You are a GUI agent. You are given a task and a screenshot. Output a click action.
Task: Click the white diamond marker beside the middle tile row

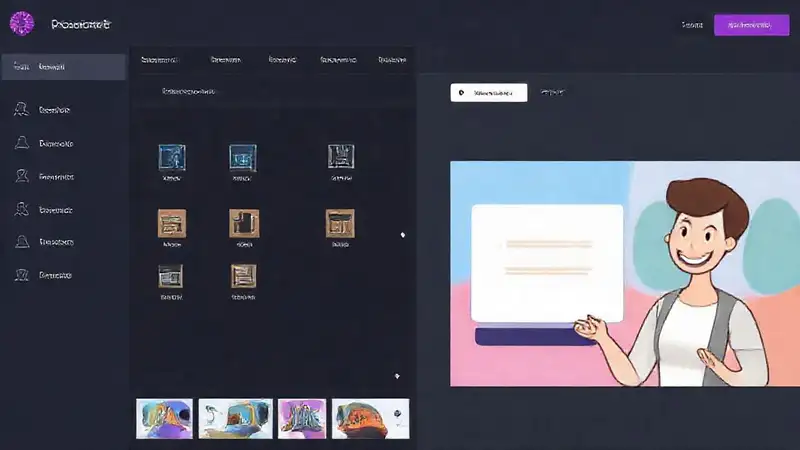[403, 235]
